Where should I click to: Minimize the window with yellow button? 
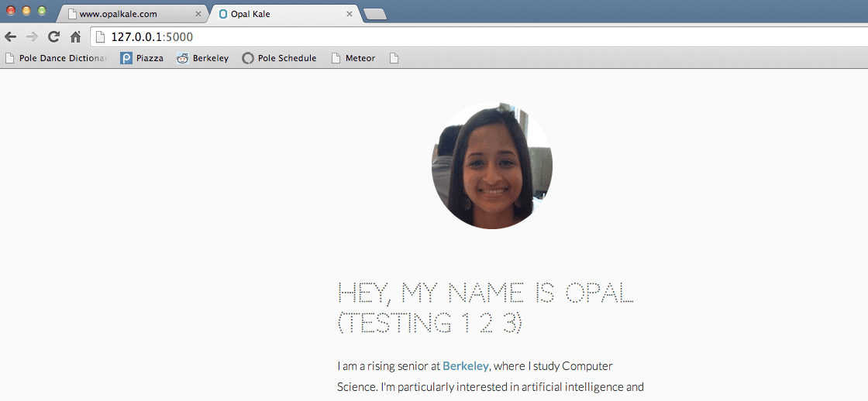coord(26,11)
